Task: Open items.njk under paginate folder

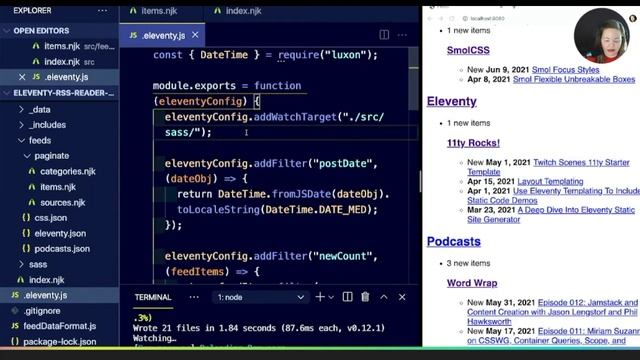Action: [x=52, y=187]
